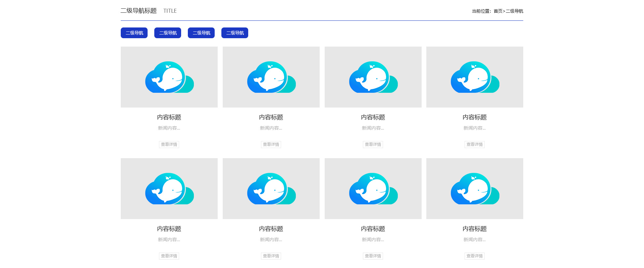644x268 pixels.
Task: Click 查看详情 on the fourth top-row card
Action: click(x=475, y=144)
